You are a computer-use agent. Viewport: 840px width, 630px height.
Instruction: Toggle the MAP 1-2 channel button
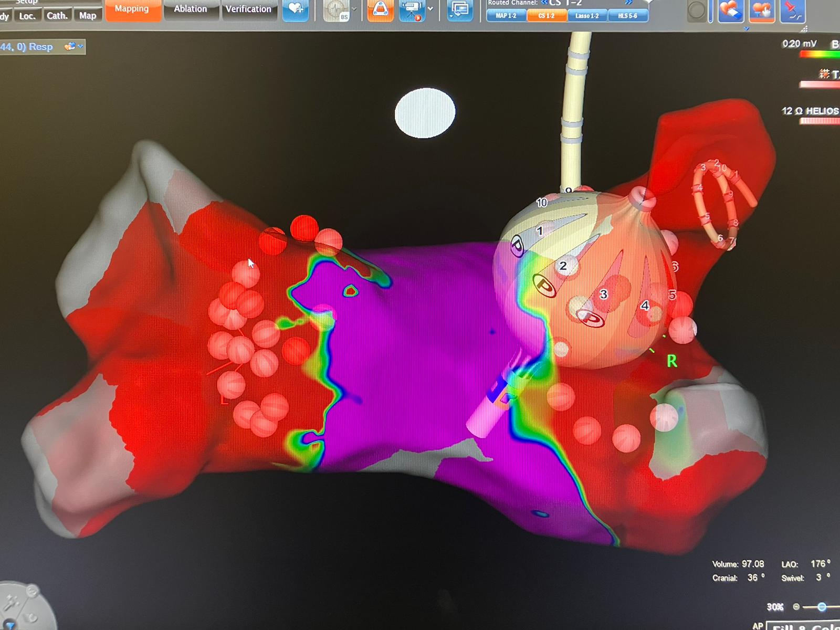point(506,16)
